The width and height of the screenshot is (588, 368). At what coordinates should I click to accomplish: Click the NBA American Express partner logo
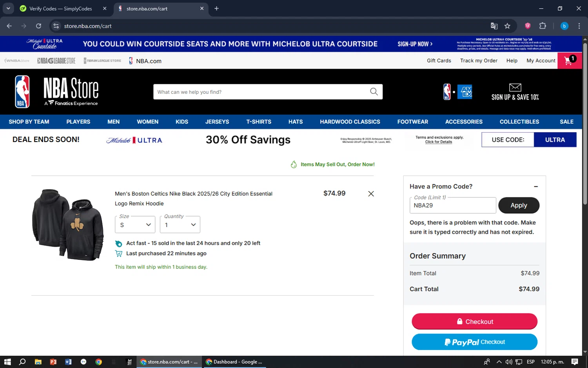click(457, 92)
